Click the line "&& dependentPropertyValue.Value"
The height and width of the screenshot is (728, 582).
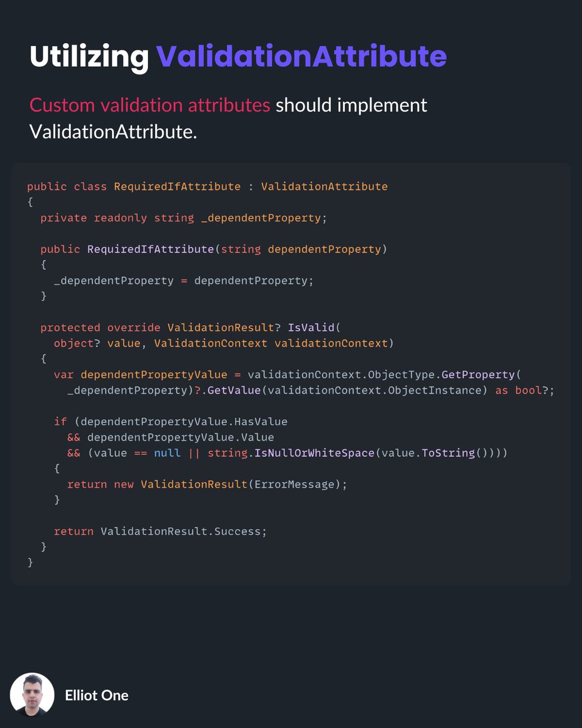pyautogui.click(x=170, y=437)
